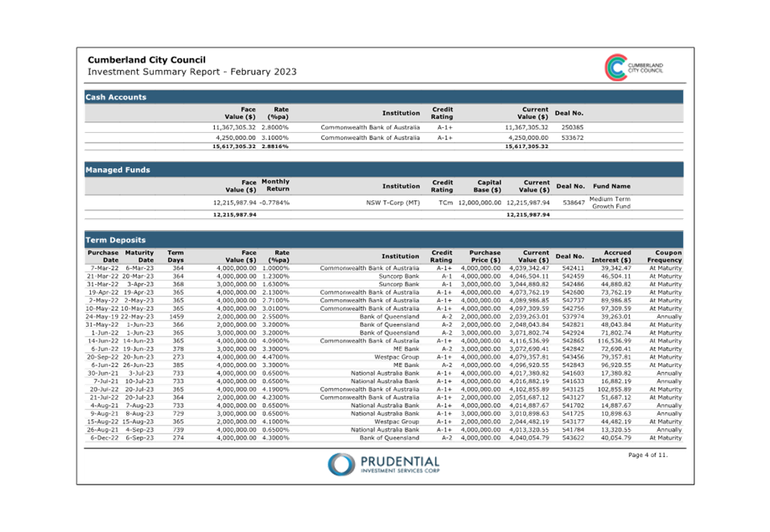This screenshot has height=532, width=770.
Task: Select the Term Deposits section header
Action: point(116,240)
